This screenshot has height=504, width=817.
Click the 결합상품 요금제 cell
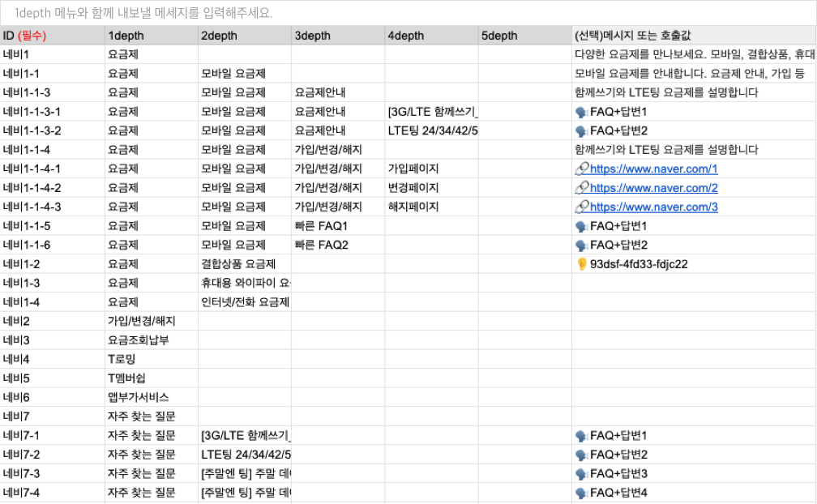[x=245, y=264]
